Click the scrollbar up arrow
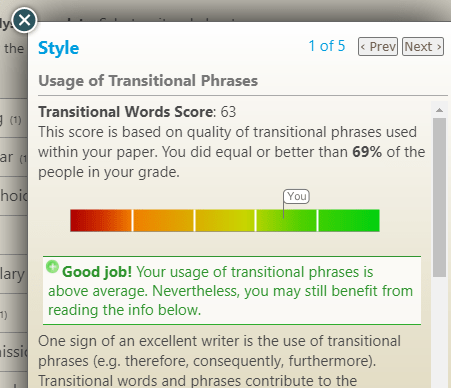 point(439,110)
